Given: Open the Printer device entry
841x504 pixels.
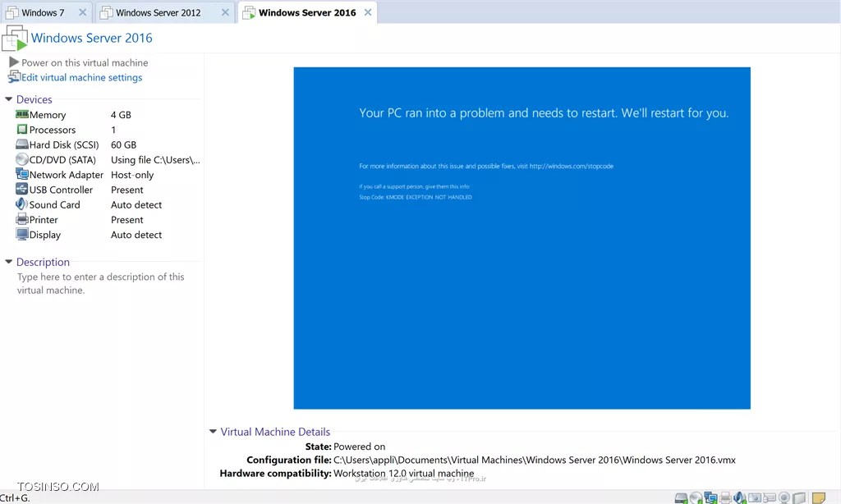Looking at the screenshot, I should tap(44, 220).
